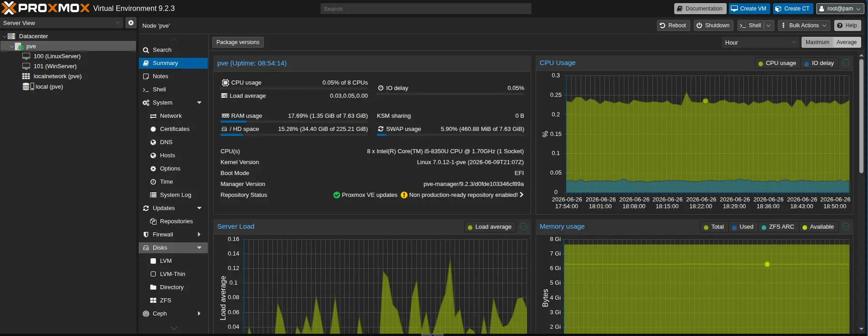The height and width of the screenshot is (336, 868).
Task: Collapse the Datacenter tree node arrow
Action: 5,36
